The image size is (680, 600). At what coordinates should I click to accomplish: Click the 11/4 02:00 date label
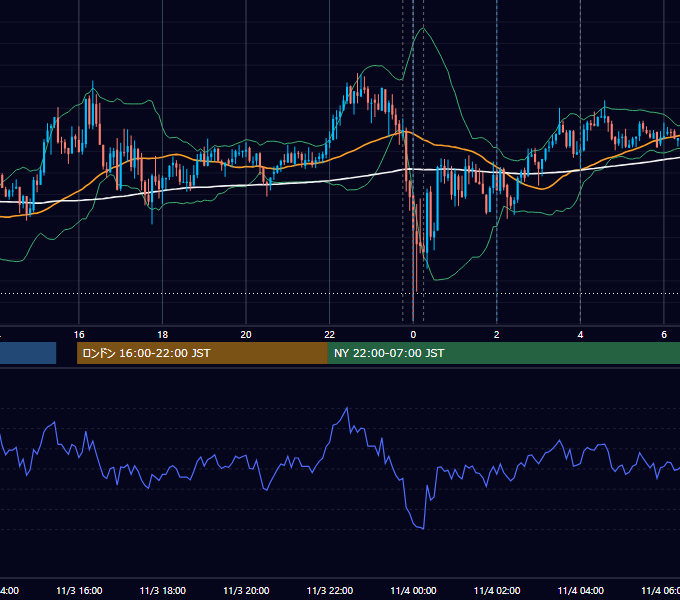(x=497, y=591)
